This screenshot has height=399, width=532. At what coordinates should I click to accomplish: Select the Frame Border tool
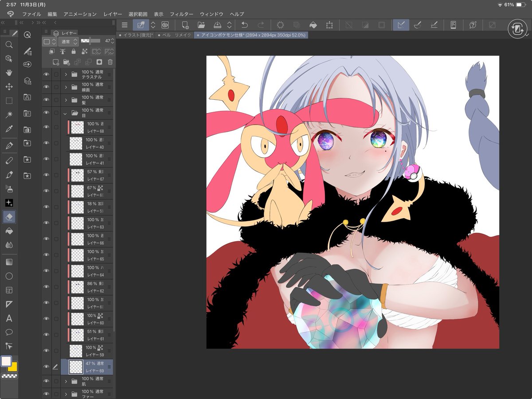9,290
